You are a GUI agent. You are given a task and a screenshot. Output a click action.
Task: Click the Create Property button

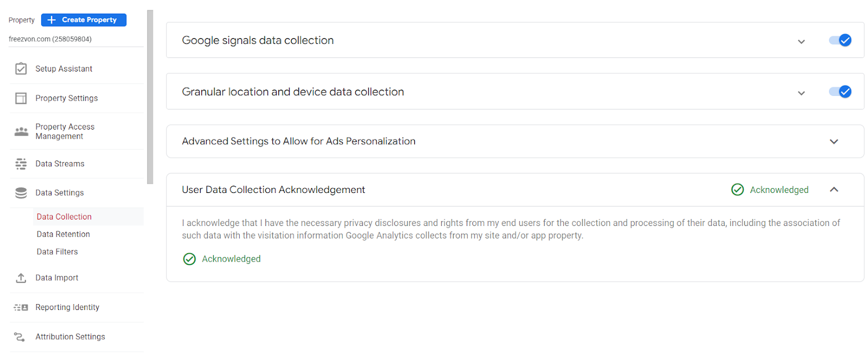click(x=84, y=20)
